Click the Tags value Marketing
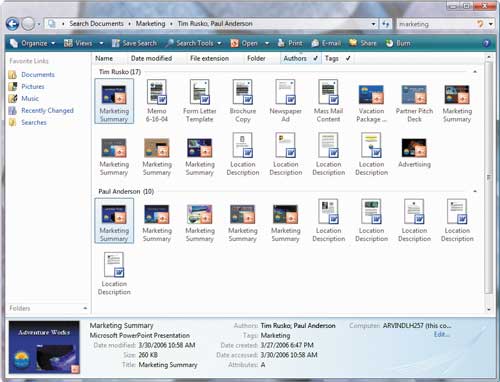Image resolution: width=500 pixels, height=382 pixels. point(275,335)
